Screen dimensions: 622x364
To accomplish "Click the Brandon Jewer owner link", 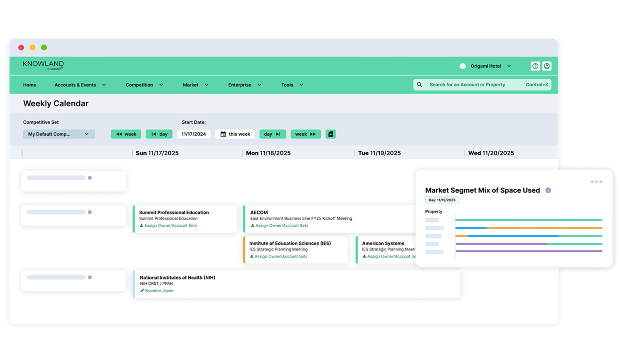I will (x=159, y=291).
